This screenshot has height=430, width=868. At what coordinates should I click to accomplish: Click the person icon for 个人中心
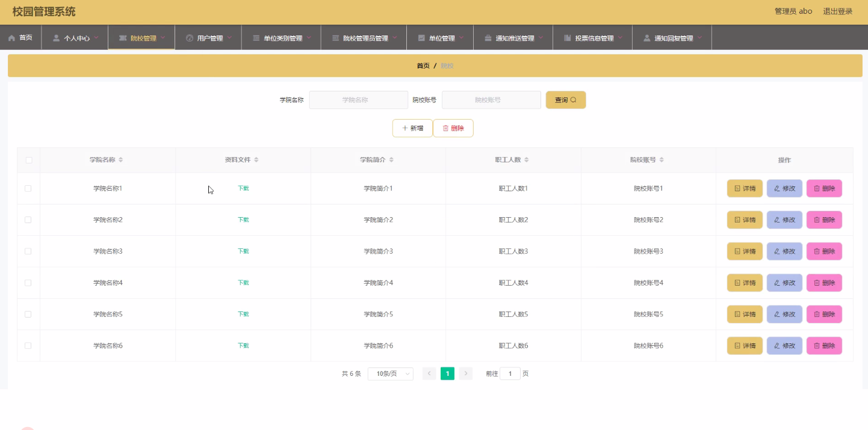[x=57, y=38]
